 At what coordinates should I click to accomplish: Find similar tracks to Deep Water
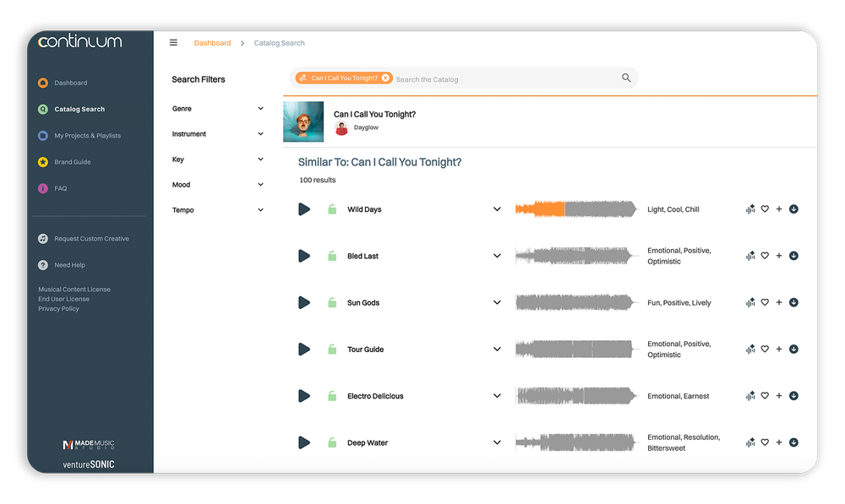point(750,442)
